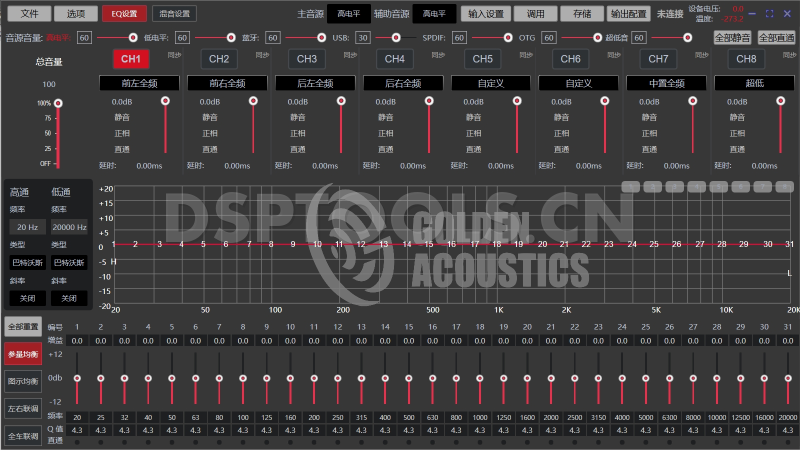Open the 前左全频 channel type dropdown
Viewport: 800px width, 450px height.
[139, 83]
